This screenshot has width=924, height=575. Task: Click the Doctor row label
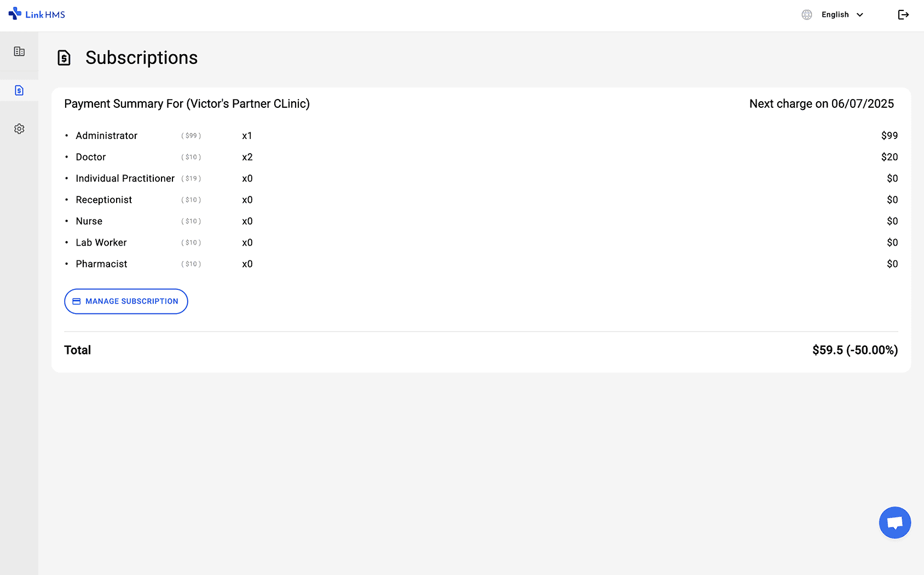[x=90, y=157]
